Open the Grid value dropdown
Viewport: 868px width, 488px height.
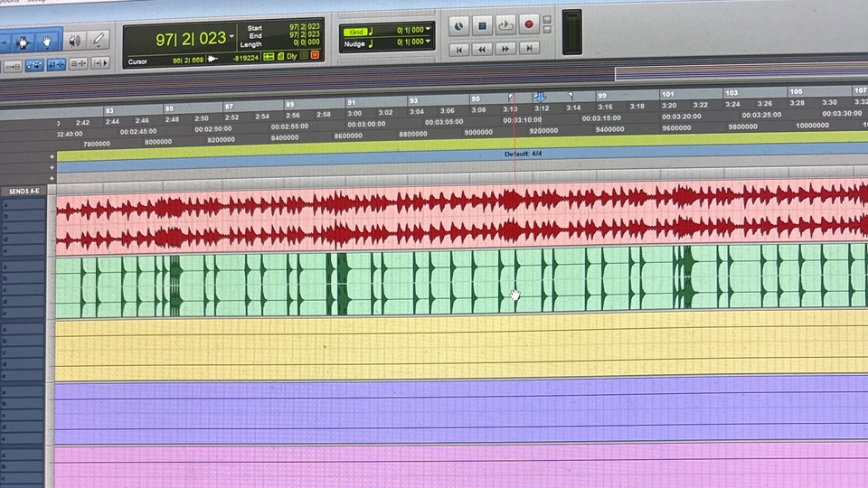(x=428, y=30)
